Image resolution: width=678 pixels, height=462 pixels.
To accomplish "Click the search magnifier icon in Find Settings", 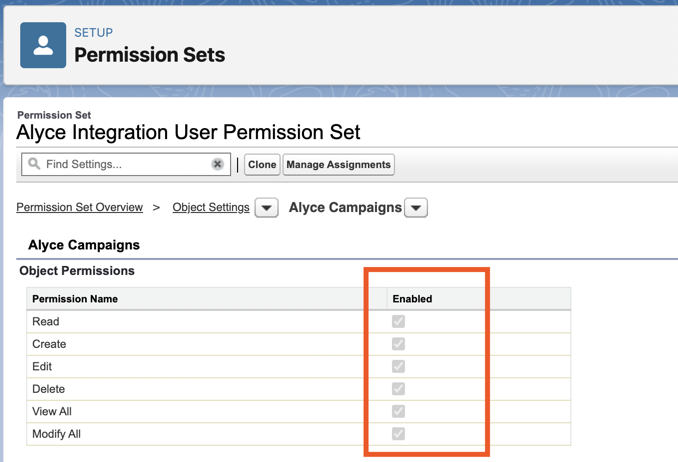I will pos(34,164).
